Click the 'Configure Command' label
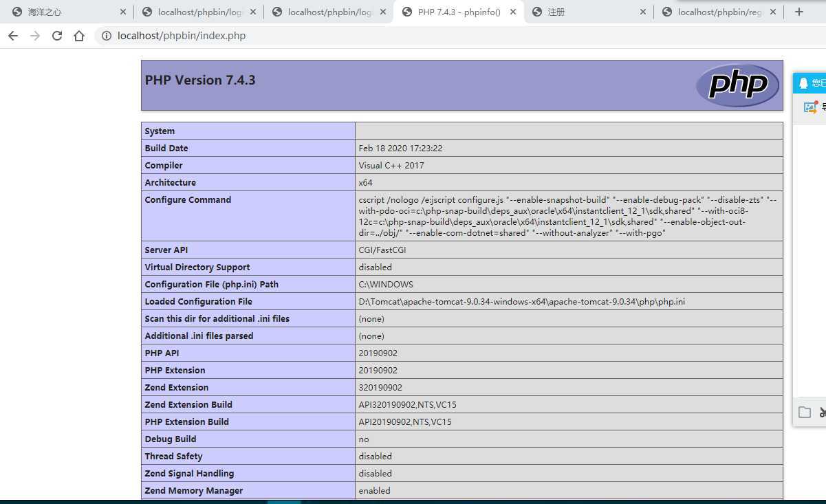Viewport: 826px width, 504px height. click(x=188, y=199)
